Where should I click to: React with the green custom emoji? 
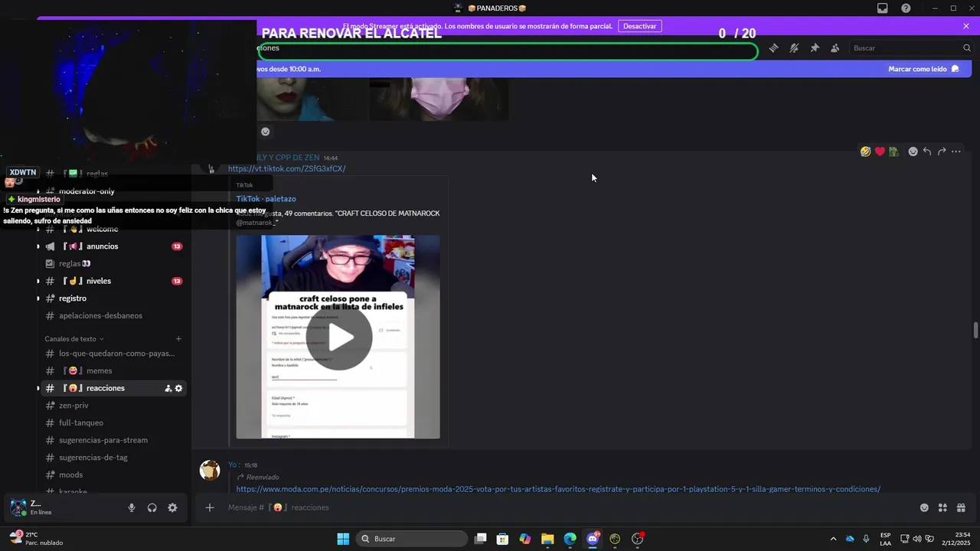(x=893, y=152)
